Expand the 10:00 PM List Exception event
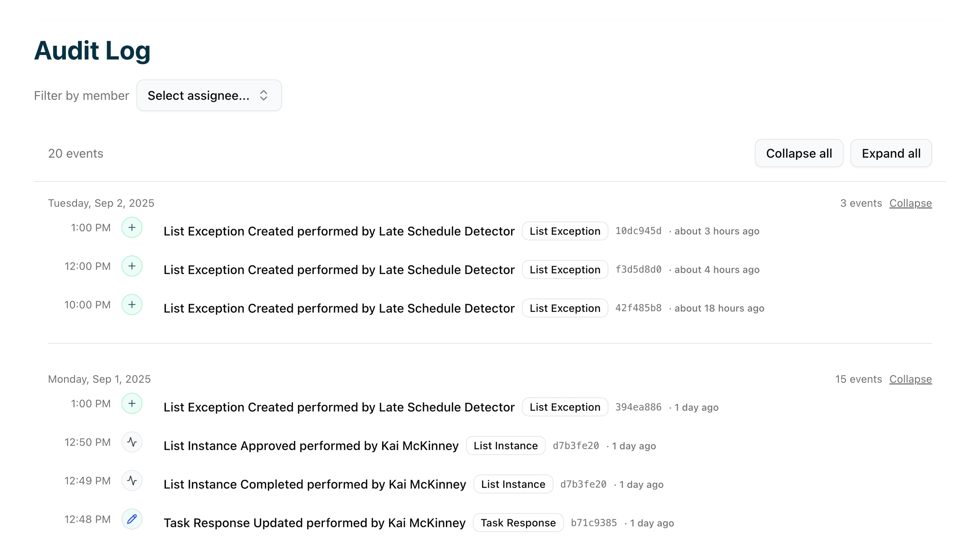 click(x=132, y=304)
